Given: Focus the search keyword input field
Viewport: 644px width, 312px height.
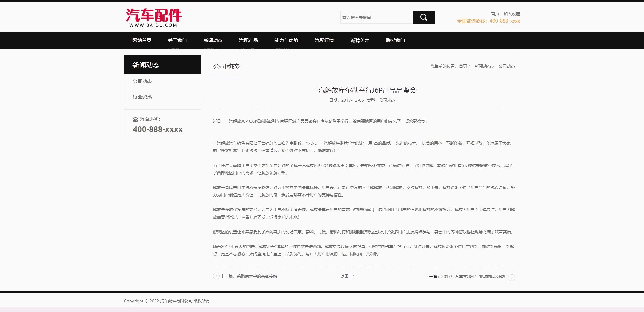Looking at the screenshot, I should tap(376, 17).
